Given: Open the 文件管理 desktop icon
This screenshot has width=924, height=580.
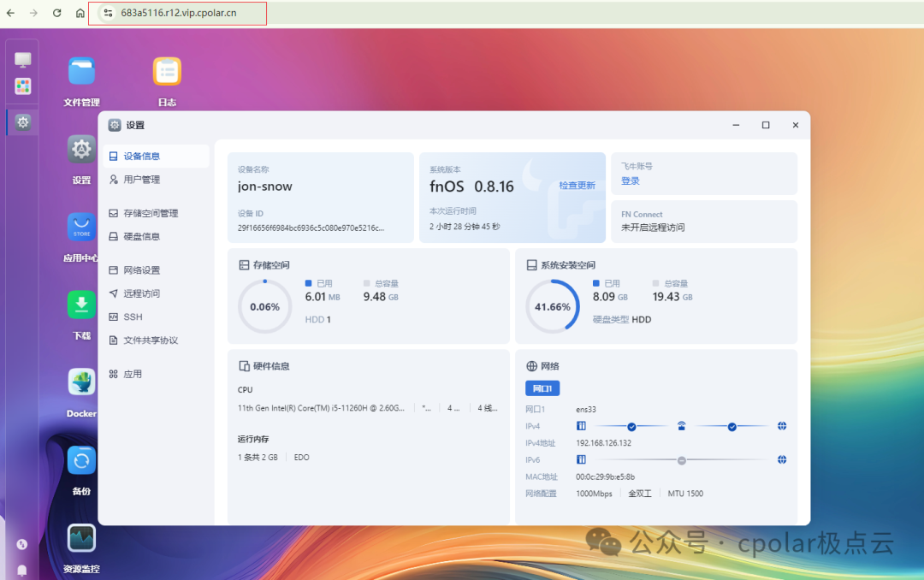Looking at the screenshot, I should tap(81, 71).
